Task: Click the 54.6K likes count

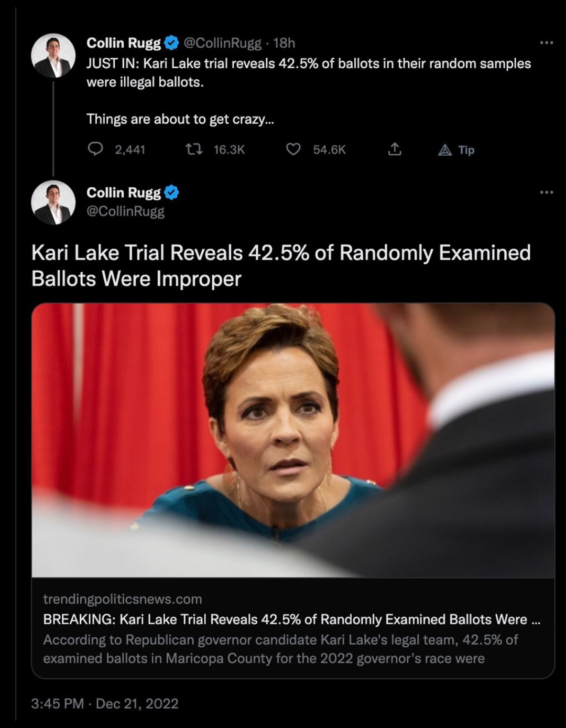Action: pyautogui.click(x=329, y=150)
